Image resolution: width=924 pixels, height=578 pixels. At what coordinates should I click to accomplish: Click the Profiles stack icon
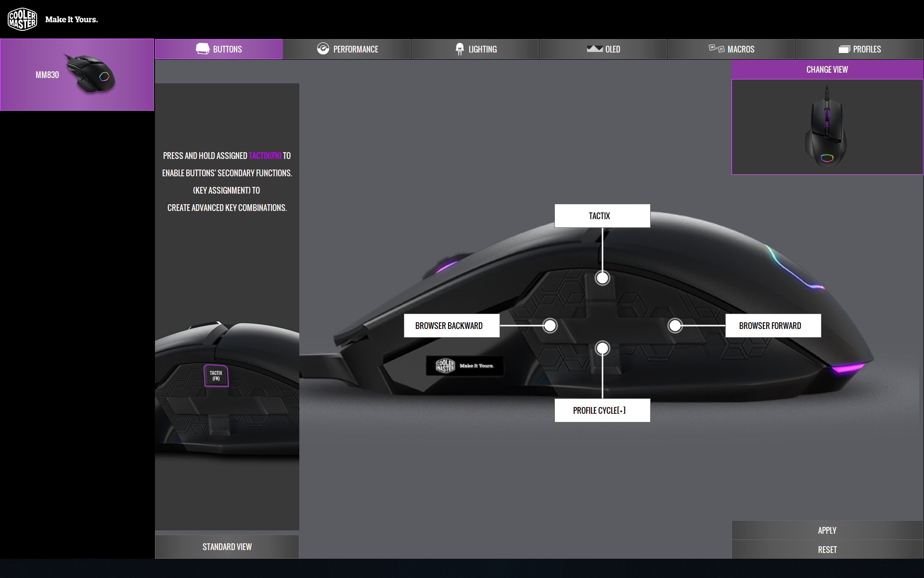click(844, 49)
